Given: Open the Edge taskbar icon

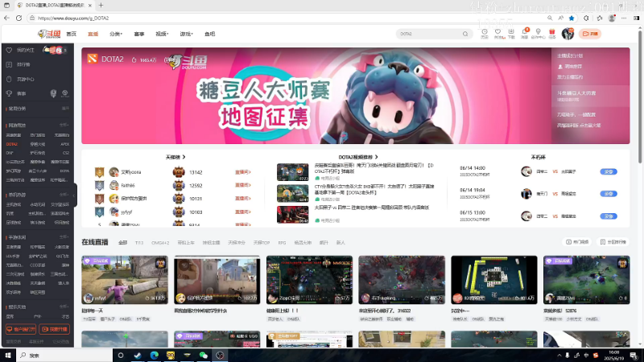Looking at the screenshot, I should pyautogui.click(x=154, y=356).
